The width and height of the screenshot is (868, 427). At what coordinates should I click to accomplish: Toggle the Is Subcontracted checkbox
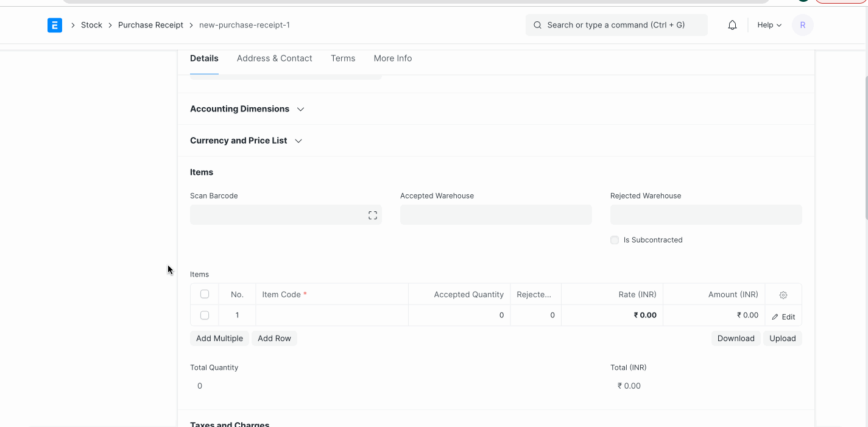[615, 240]
